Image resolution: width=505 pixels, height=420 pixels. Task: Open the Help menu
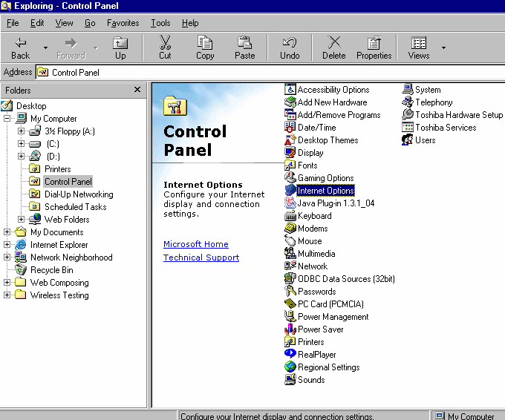coord(190,23)
